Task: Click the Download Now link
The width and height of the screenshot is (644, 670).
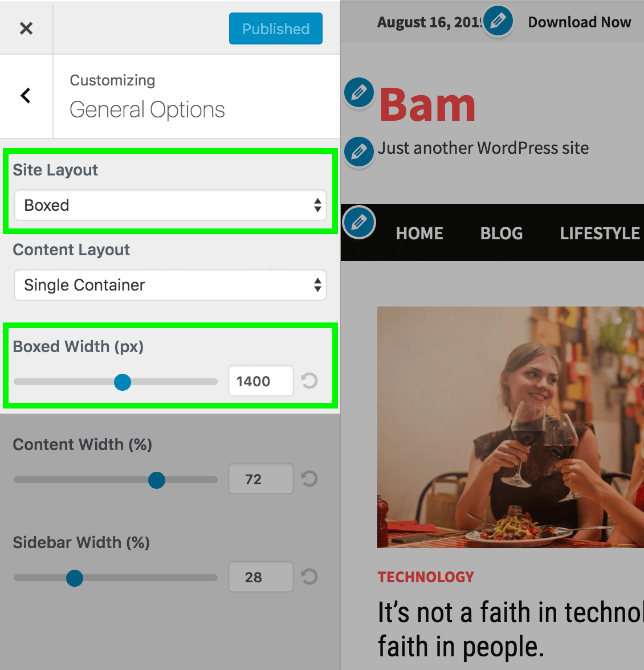Action: (579, 22)
